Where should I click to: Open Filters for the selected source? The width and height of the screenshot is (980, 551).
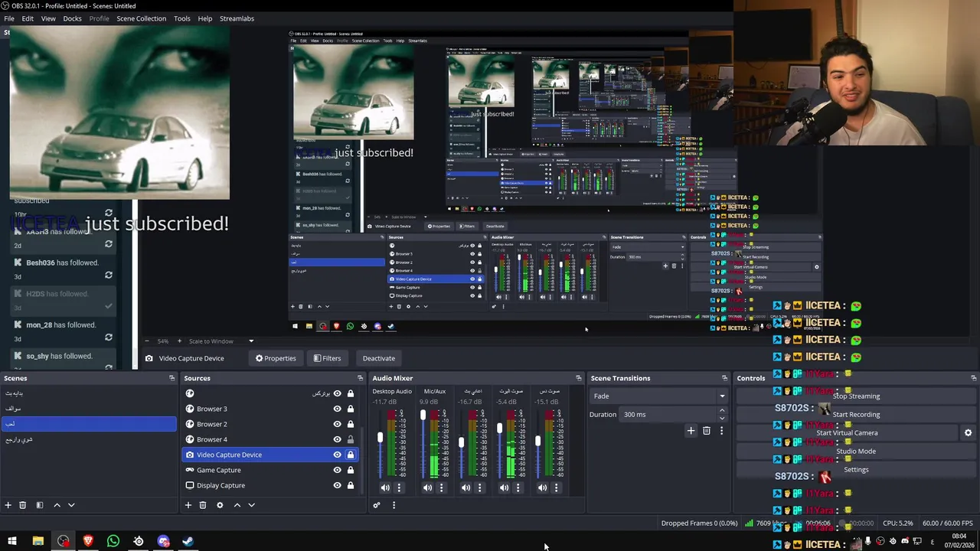327,358
